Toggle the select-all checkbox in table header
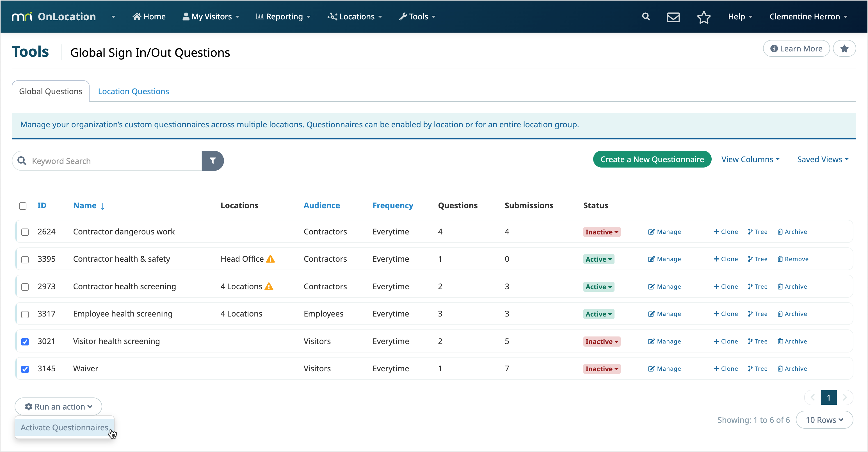This screenshot has width=868, height=452. point(22,206)
